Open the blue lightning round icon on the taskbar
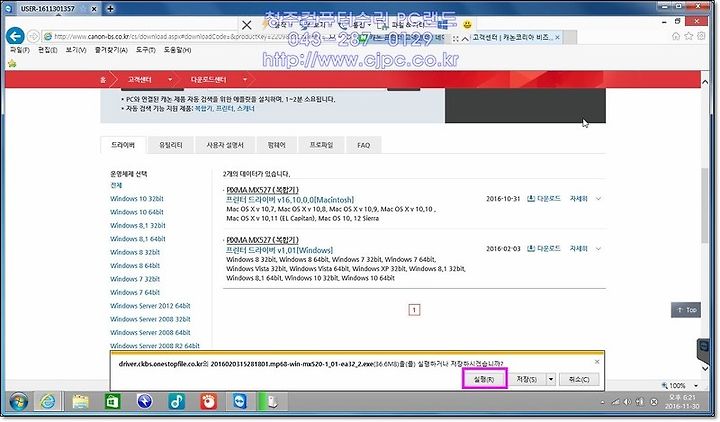Image resolution: width=720 pixels, height=422 pixels. (x=145, y=402)
